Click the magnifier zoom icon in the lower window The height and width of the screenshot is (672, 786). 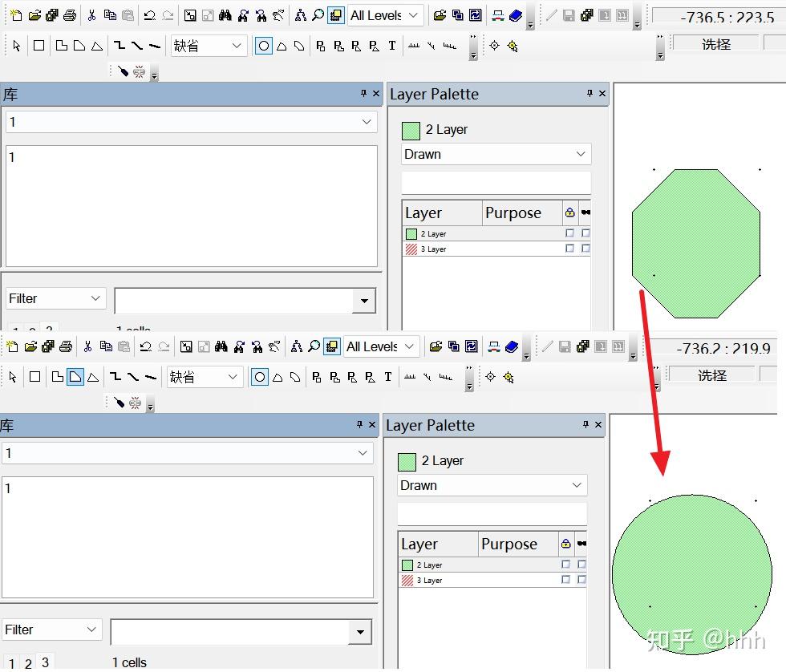[x=314, y=346]
